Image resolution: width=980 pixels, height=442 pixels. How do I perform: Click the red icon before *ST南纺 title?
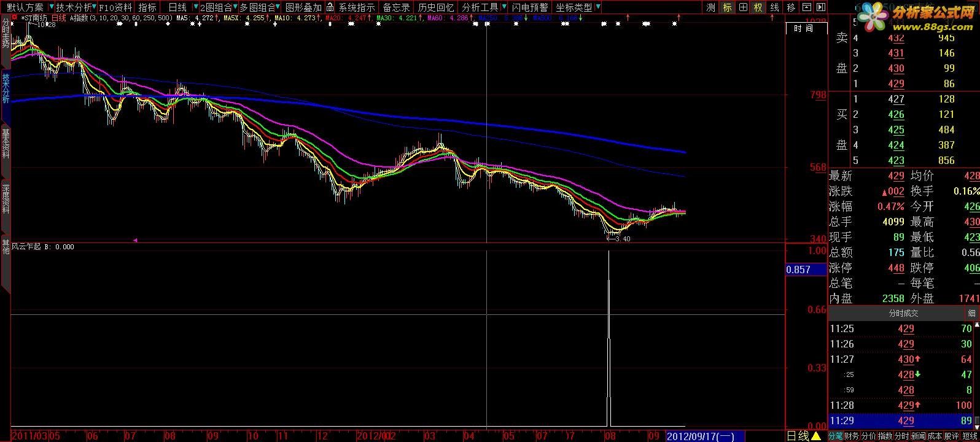[15, 18]
